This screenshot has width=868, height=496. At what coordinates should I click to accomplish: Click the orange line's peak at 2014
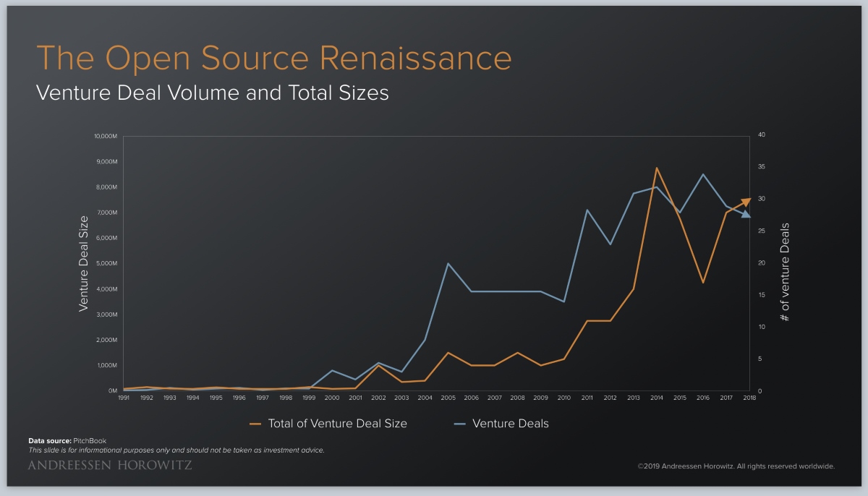click(656, 168)
